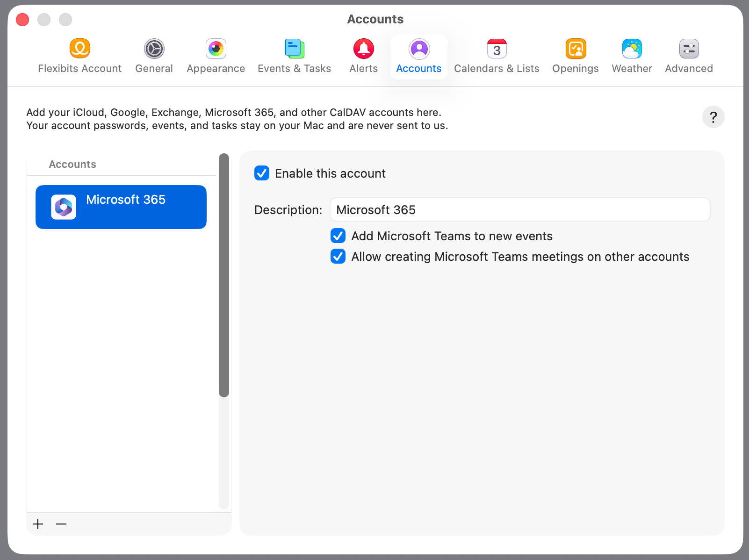Uncheck Add Microsoft Teams to new events
The image size is (749, 560).
pyautogui.click(x=338, y=236)
